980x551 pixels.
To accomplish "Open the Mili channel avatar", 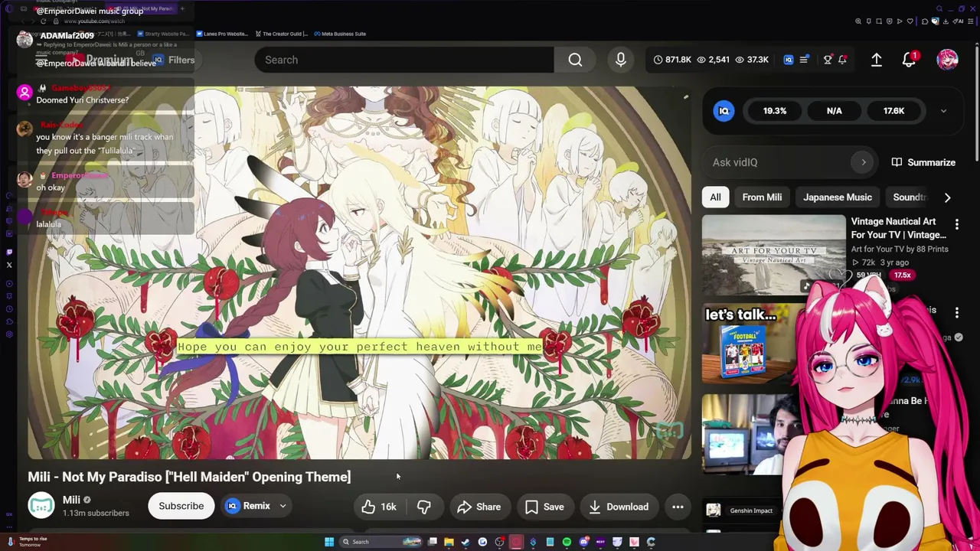I will click(x=41, y=506).
